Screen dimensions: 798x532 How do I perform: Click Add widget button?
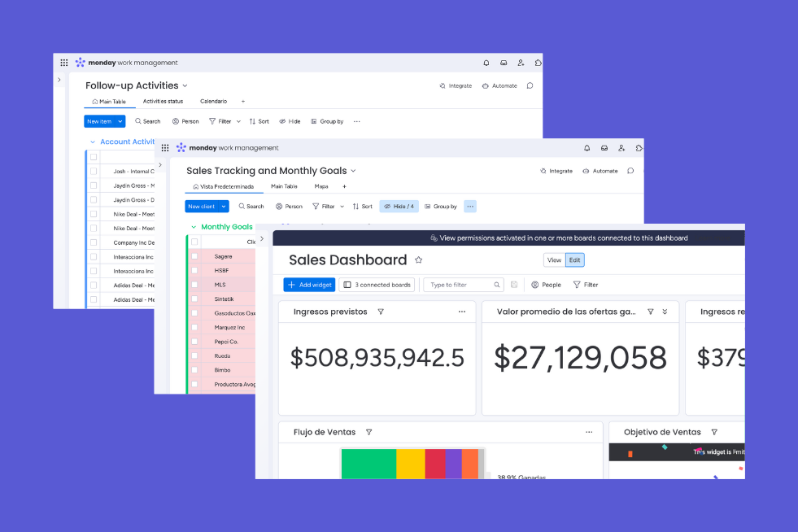(309, 285)
